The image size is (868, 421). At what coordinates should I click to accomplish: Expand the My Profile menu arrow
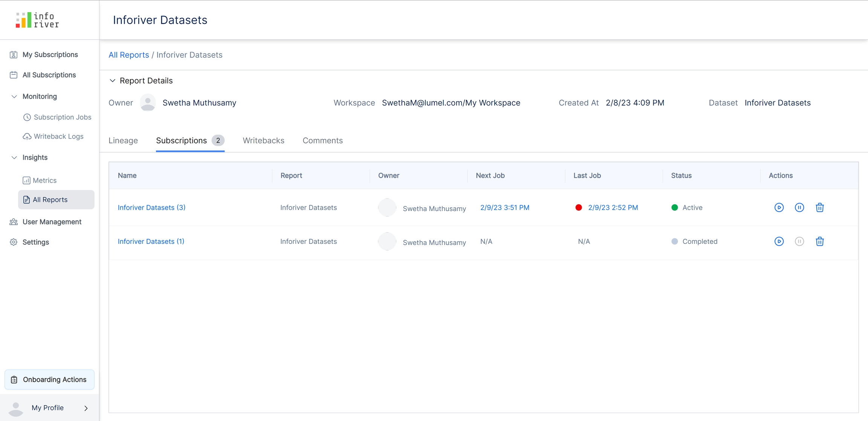86,408
